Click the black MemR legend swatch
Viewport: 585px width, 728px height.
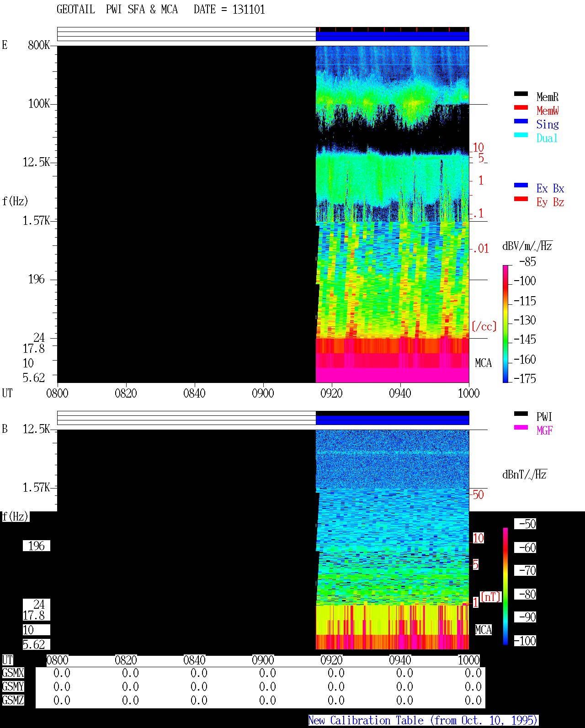tap(521, 94)
